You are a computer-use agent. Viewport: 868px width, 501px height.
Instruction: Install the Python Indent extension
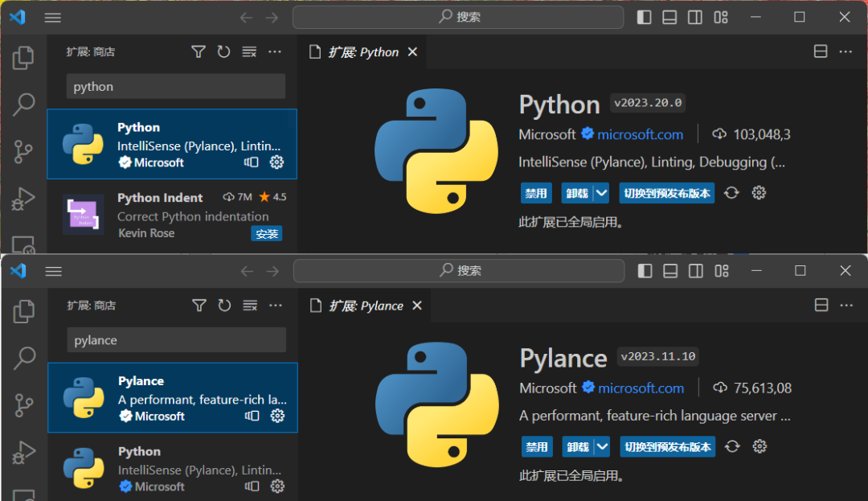click(x=266, y=232)
